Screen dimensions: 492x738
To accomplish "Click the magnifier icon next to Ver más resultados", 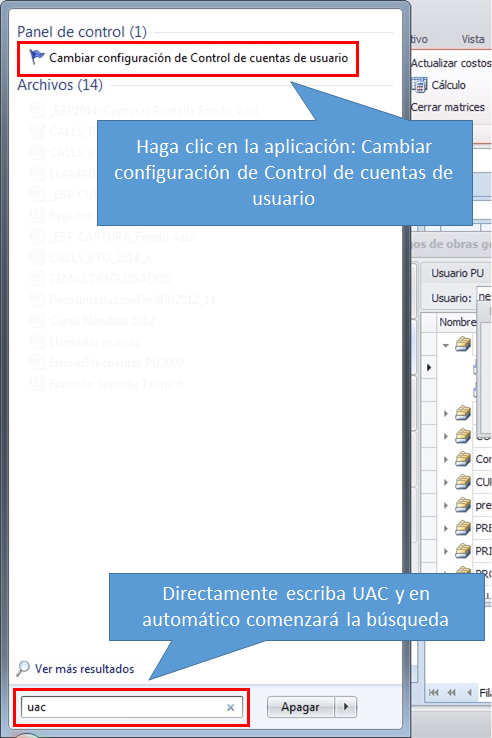I will click(23, 668).
